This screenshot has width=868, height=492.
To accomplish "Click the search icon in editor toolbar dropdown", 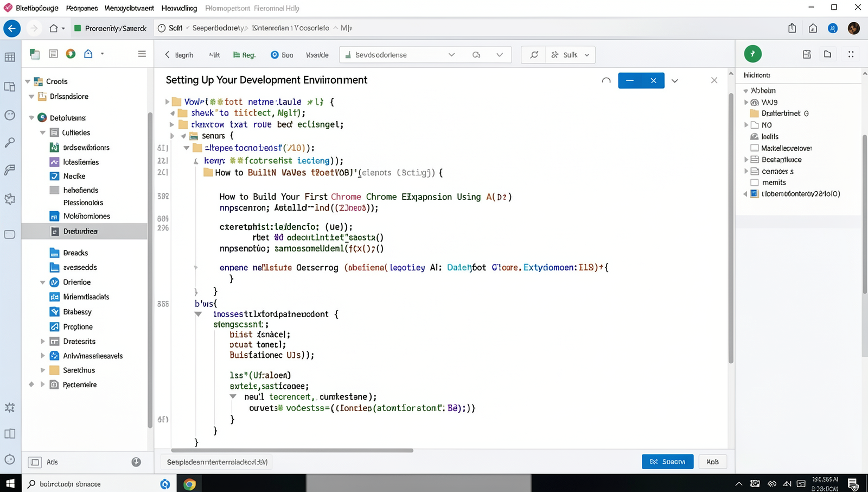I will (476, 55).
